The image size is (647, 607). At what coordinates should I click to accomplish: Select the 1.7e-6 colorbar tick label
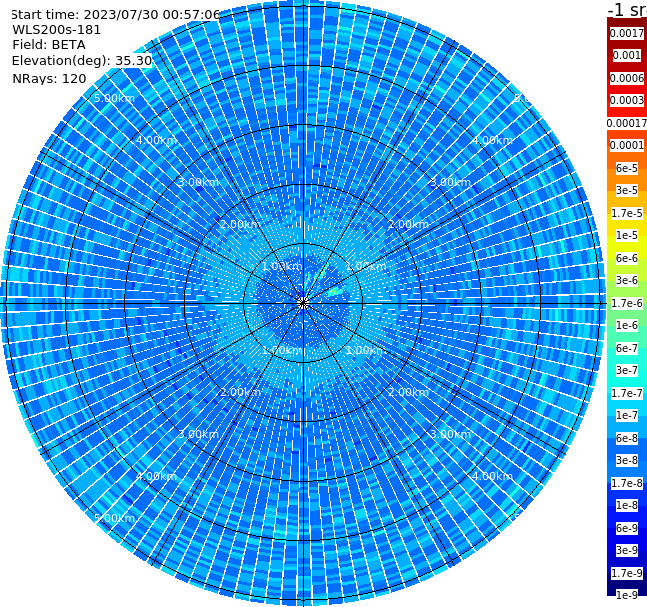(627, 303)
